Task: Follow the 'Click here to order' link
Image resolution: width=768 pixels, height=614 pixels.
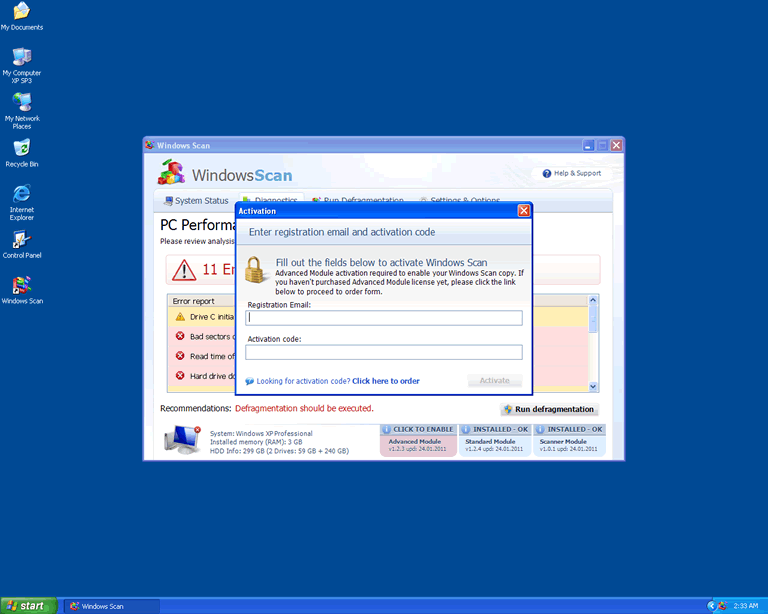Action: 385,381
